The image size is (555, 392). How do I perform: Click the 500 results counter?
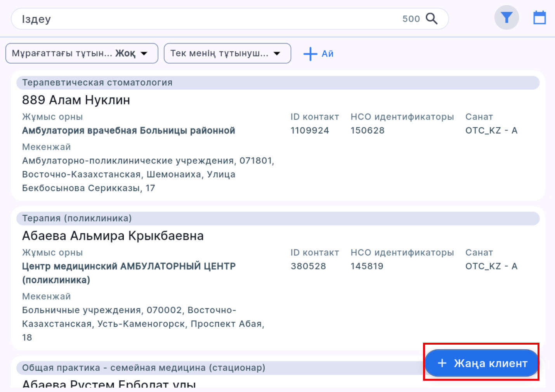[411, 18]
